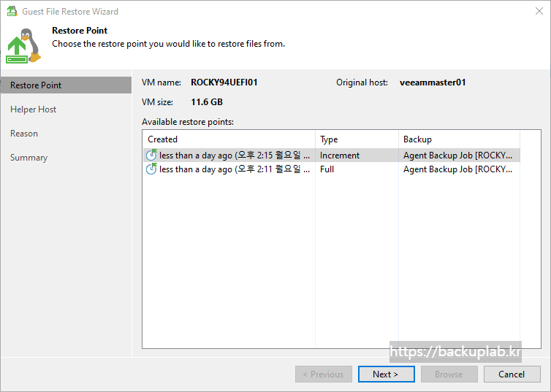Image resolution: width=551 pixels, height=392 pixels.
Task: Sort by the Backup column header
Action: coord(459,139)
